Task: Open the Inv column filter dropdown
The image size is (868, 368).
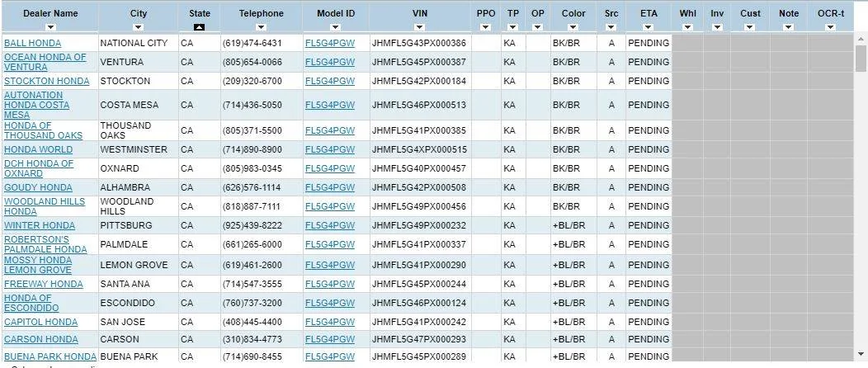Action: click(x=717, y=27)
